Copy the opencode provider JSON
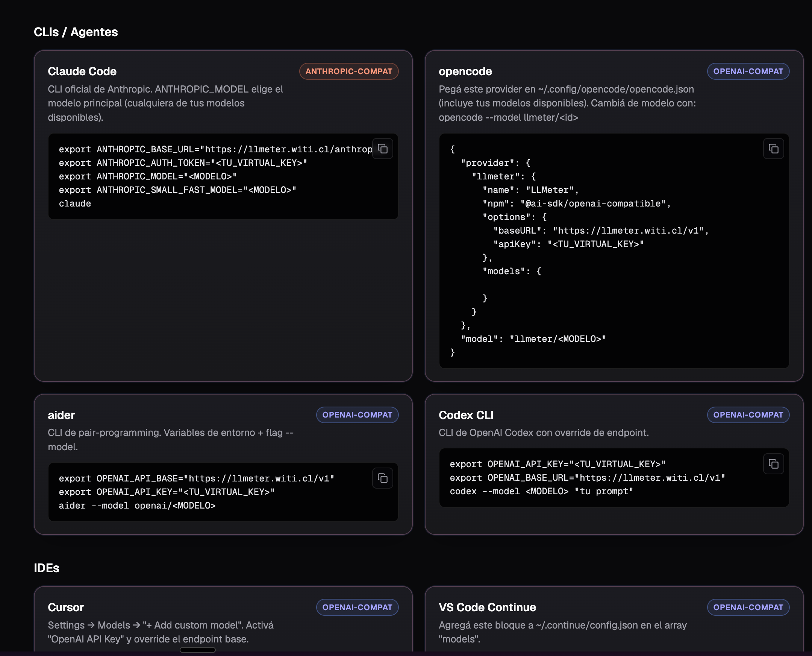This screenshot has height=656, width=812. coord(774,149)
